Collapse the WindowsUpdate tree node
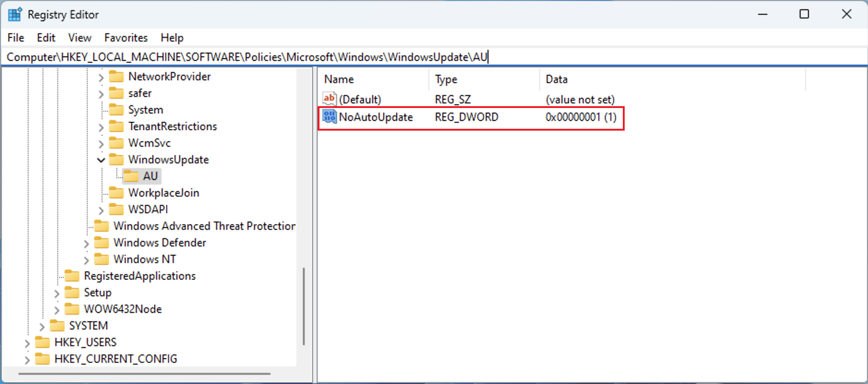The image size is (868, 384). (x=101, y=160)
